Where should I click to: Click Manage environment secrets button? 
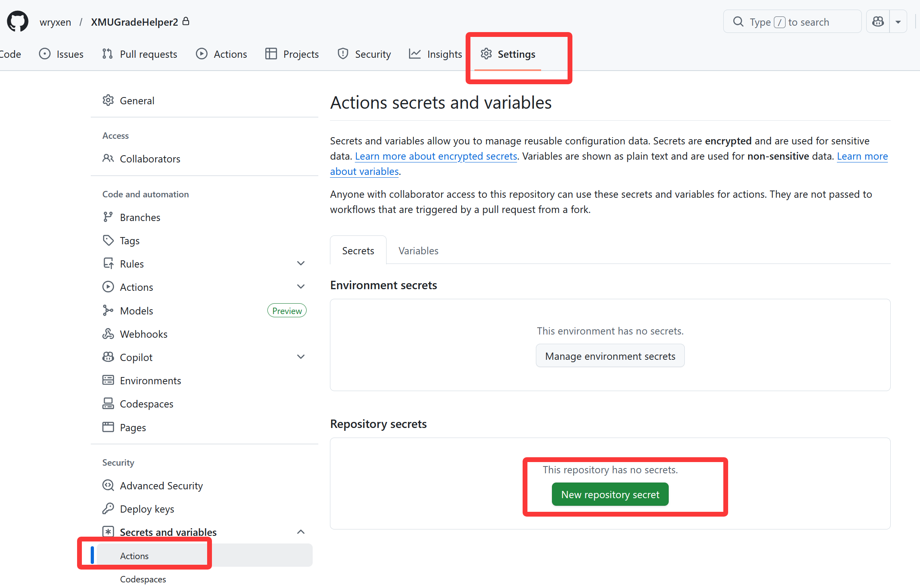[610, 356]
